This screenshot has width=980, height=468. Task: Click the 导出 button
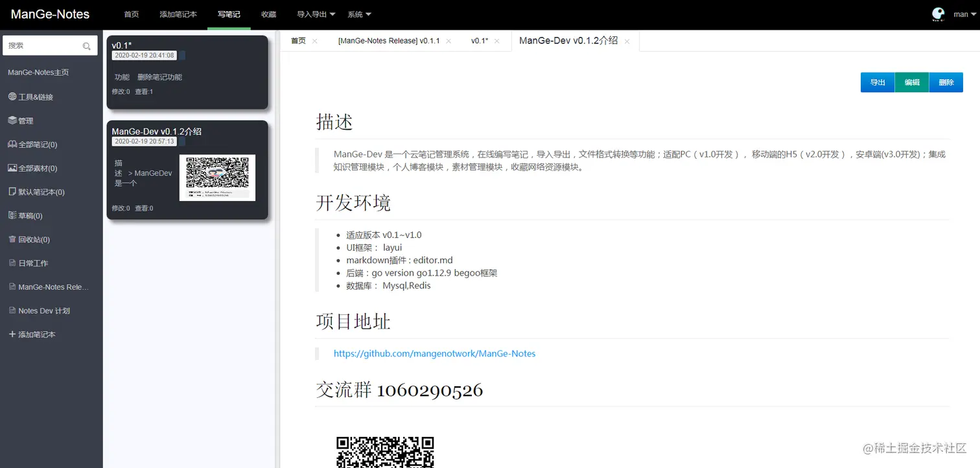pyautogui.click(x=878, y=82)
